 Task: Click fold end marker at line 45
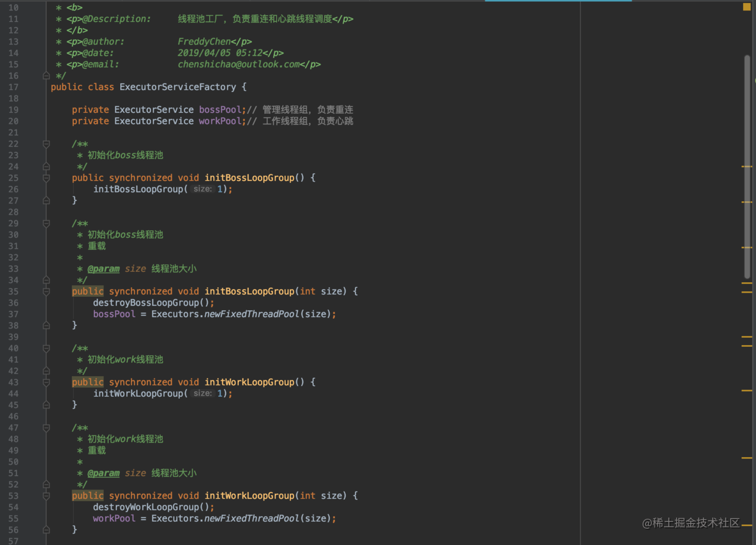tap(46, 405)
